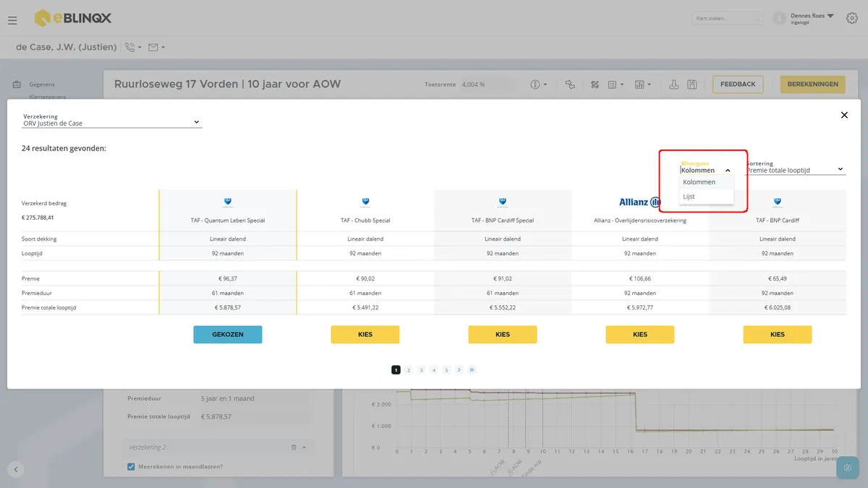
Task: Open the info circle dropdown
Action: [x=539, y=85]
